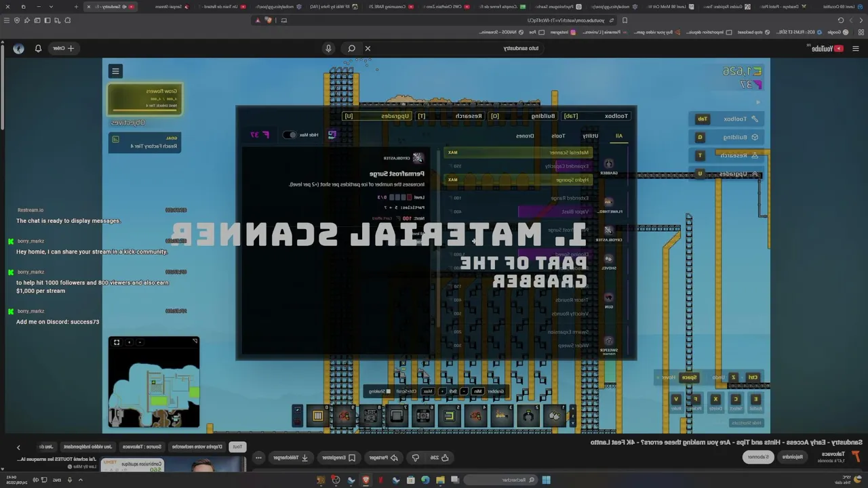Click the YouTube search magnifier button
Image resolution: width=868 pixels, height=488 pixels.
(351, 48)
